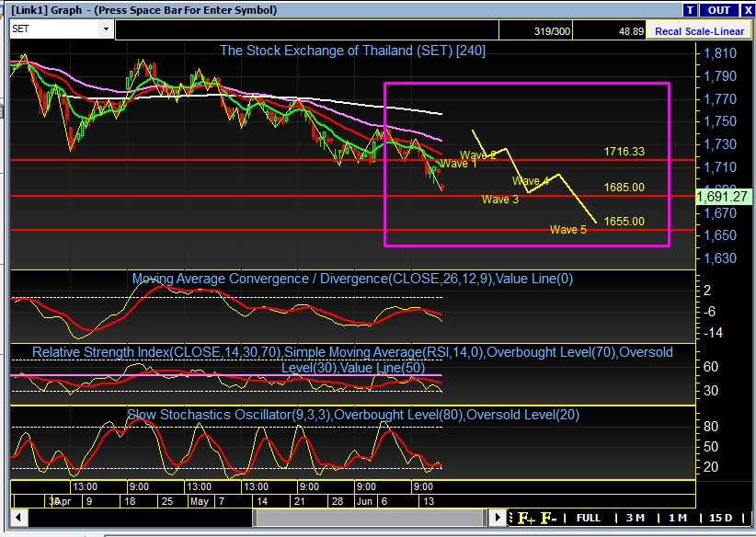Select the FULL time range button
Image resolution: width=756 pixels, height=537 pixels.
(x=589, y=518)
